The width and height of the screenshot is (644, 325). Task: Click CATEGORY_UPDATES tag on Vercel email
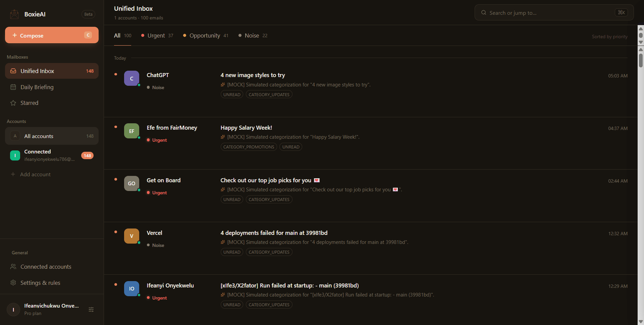269,252
